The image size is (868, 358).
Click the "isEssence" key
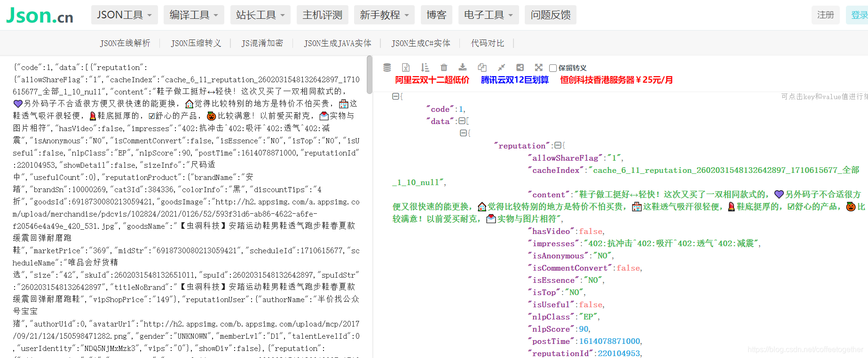pos(553,280)
